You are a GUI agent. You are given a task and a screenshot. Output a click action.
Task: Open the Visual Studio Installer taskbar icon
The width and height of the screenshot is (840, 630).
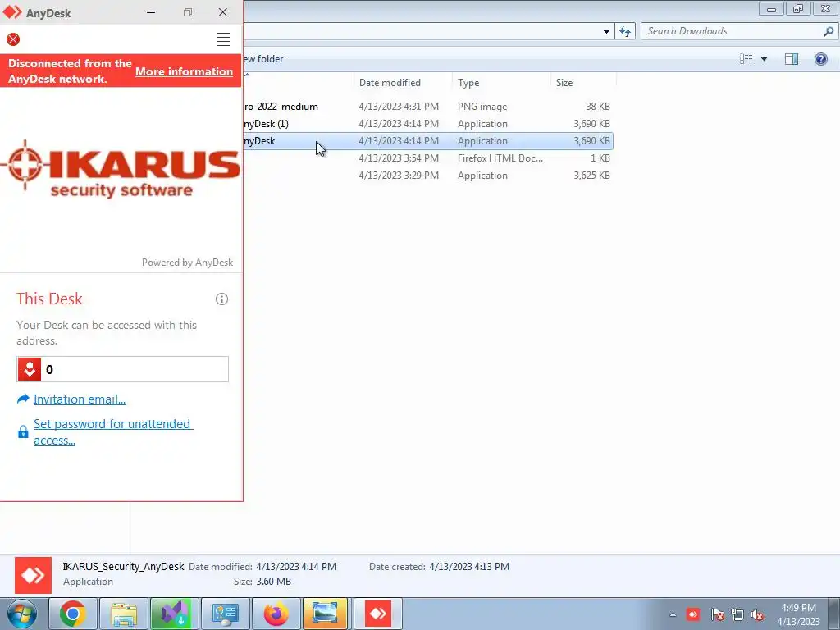174,614
